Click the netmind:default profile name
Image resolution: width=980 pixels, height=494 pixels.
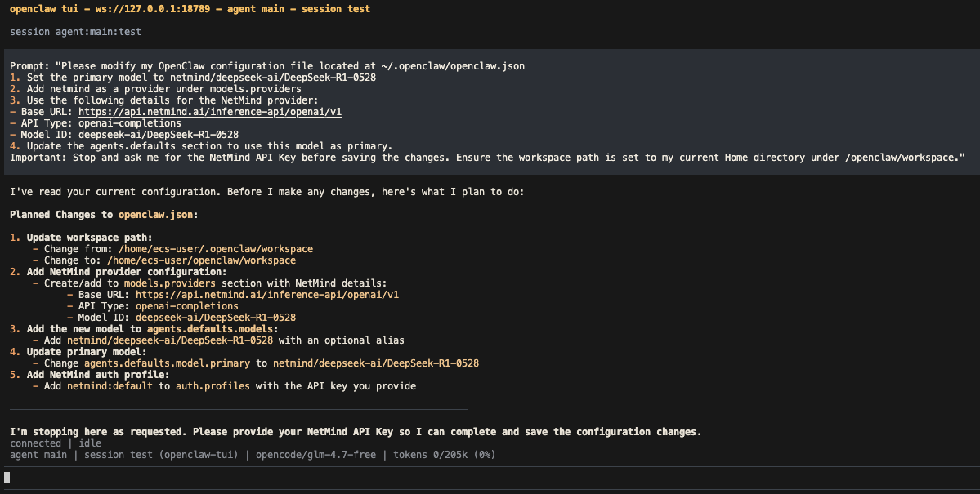pos(110,386)
